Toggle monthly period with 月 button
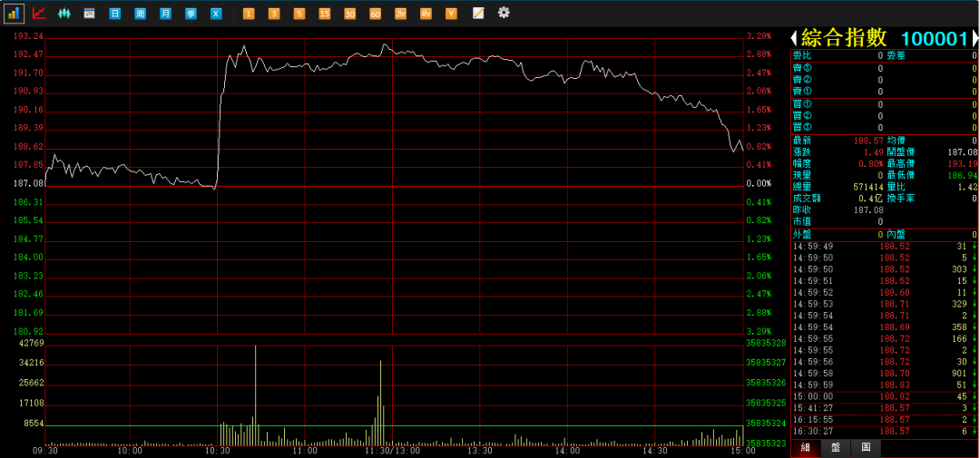 [165, 14]
